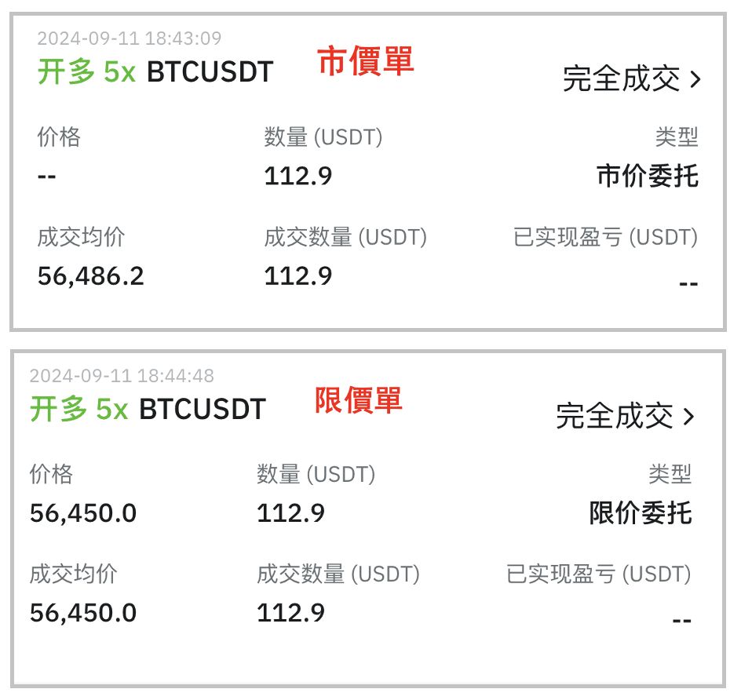Screen dimensions: 741x700
Task: Click the timestamp 2024-09-11 18:44:48
Action: click(x=122, y=375)
